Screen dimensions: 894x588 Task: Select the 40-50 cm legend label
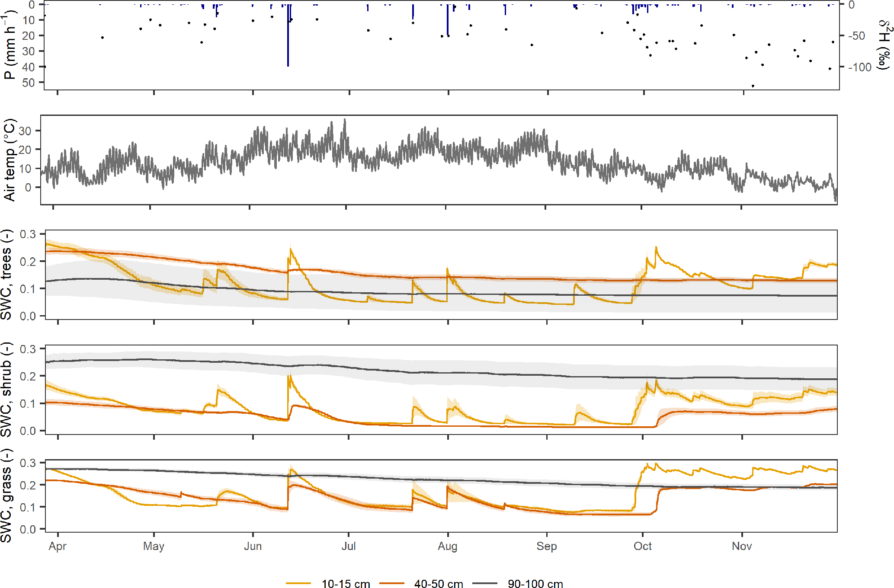438,584
